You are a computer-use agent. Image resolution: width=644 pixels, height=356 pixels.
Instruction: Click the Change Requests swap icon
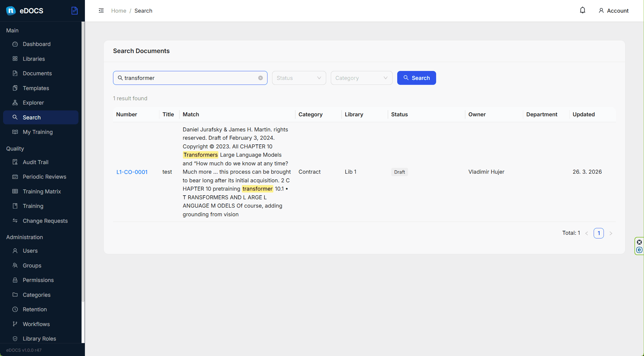pos(15,221)
